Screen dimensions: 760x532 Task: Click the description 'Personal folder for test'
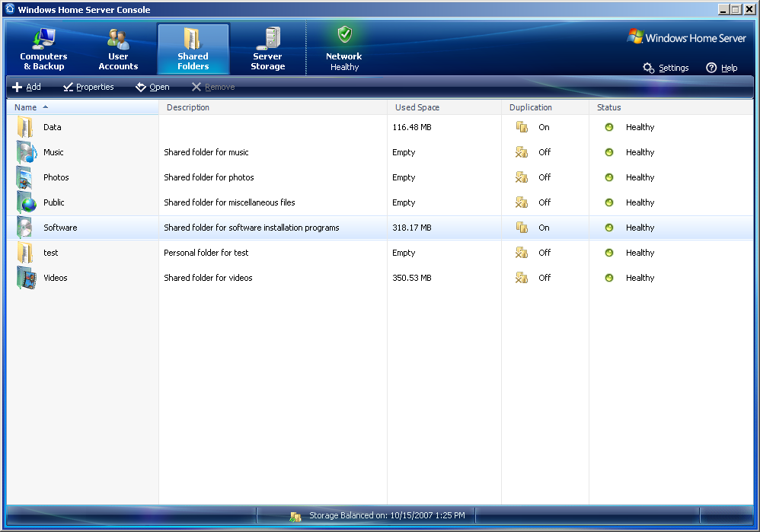[206, 253]
